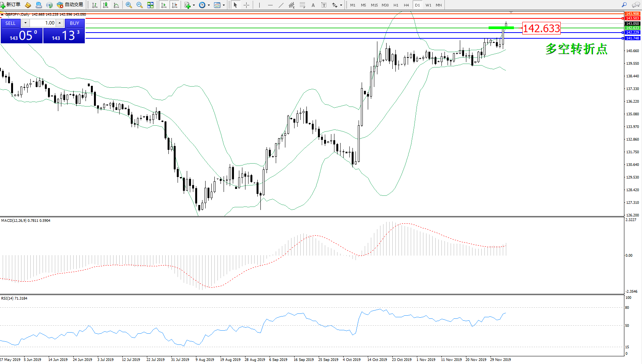Screen dimensions: 642x364
Task: Select the W1 weekly timeframe
Action: click(x=428, y=5)
